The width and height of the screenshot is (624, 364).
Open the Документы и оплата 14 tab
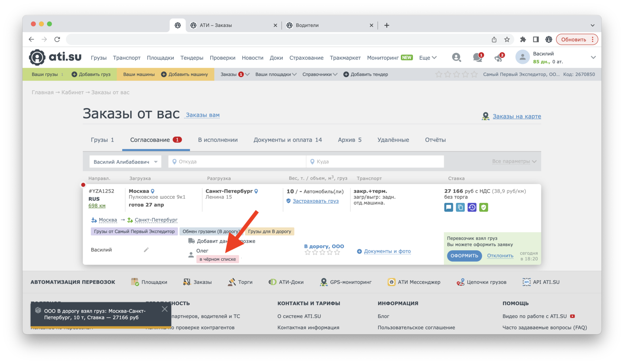click(x=287, y=140)
